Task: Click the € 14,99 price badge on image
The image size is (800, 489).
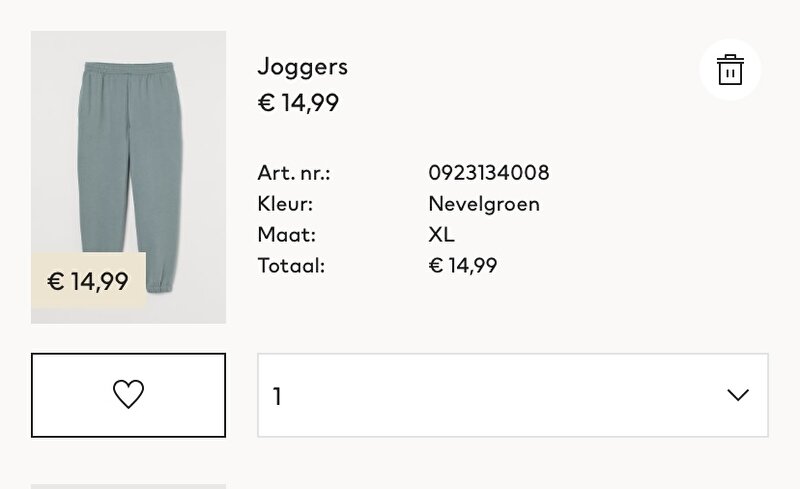Action: click(x=88, y=281)
